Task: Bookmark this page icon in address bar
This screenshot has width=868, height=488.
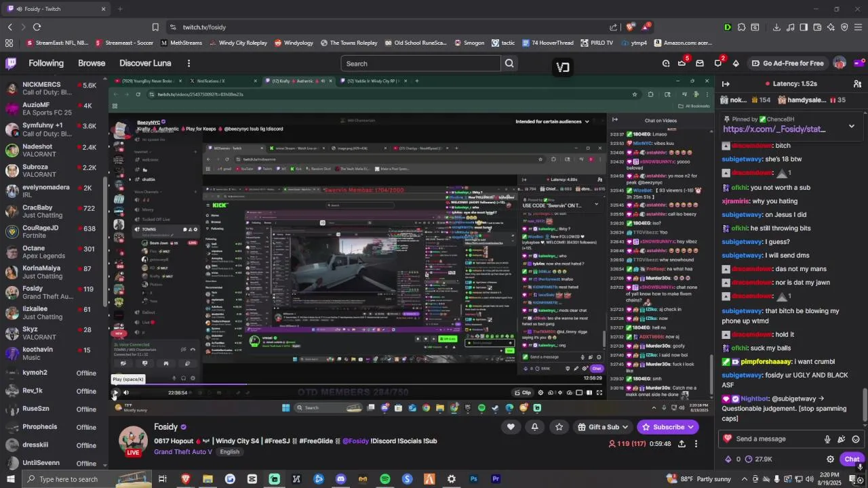Action: click(155, 27)
